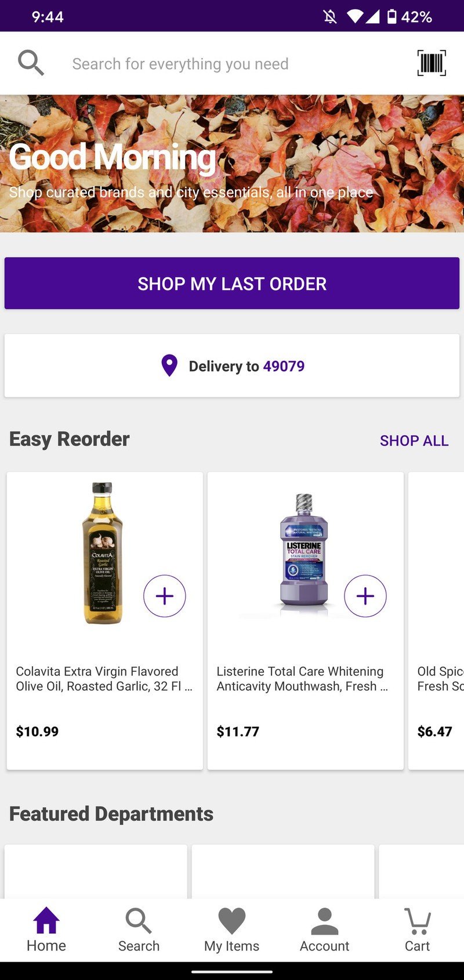
Task: Tap the battery status icon
Action: (392, 16)
